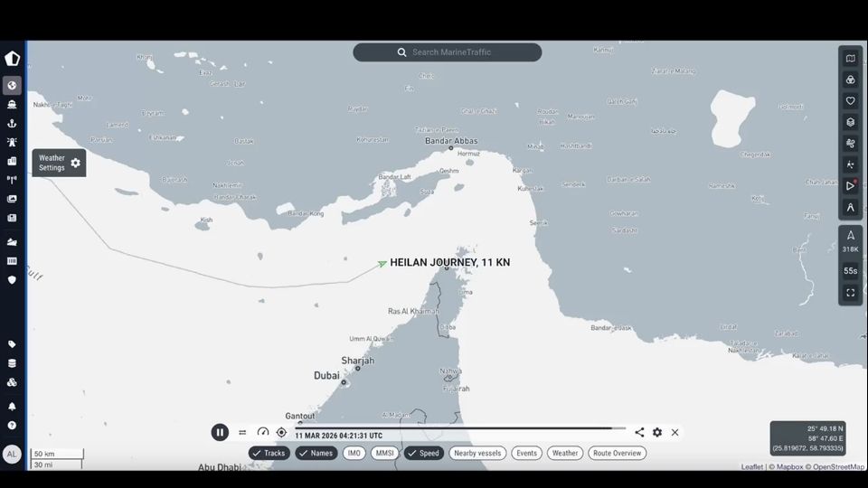
Task: Click the playback timestamp 11 MAR 2026
Action: [x=339, y=436]
